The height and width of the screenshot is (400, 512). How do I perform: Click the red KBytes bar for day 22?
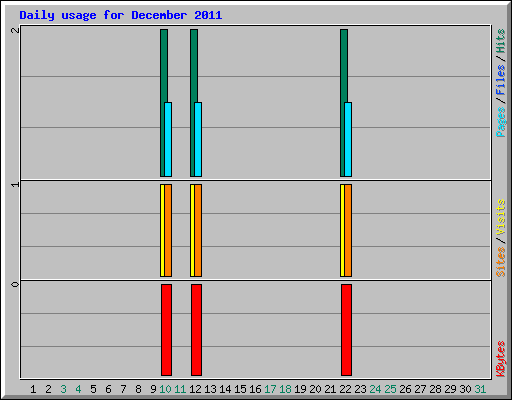[x=347, y=330]
